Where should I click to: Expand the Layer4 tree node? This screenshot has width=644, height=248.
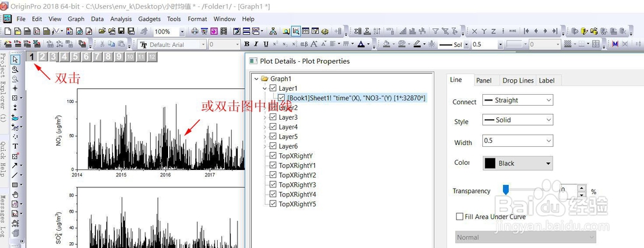pyautogui.click(x=265, y=127)
